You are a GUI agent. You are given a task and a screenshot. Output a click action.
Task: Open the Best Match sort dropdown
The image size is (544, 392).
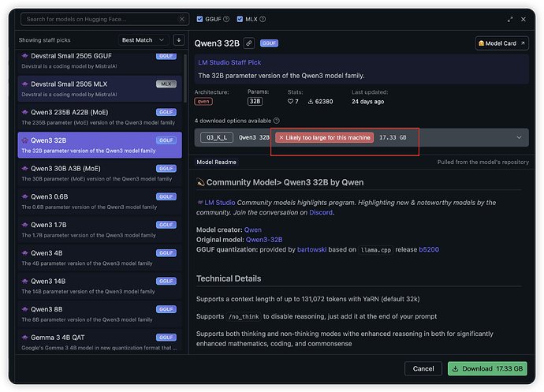tap(143, 40)
